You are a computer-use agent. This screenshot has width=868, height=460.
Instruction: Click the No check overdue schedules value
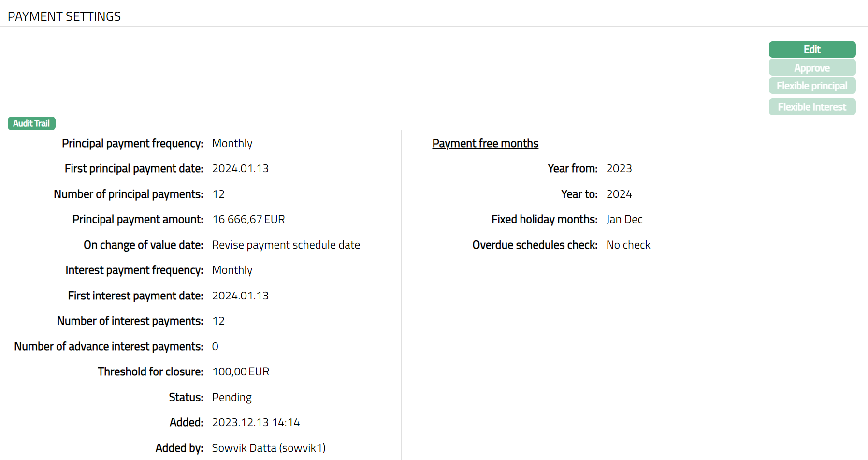[x=628, y=245]
